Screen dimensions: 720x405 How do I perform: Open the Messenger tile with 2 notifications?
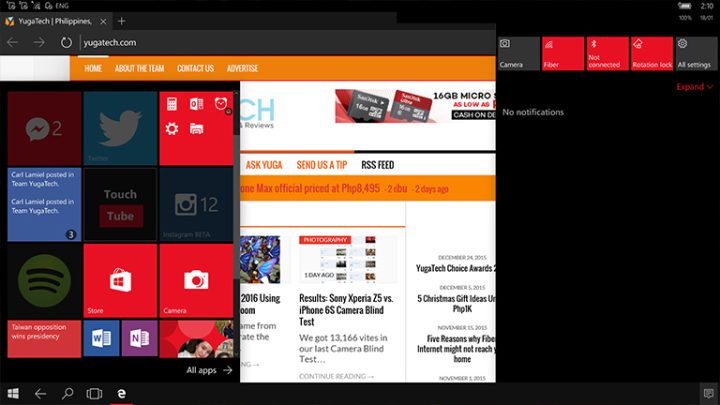[x=44, y=128]
